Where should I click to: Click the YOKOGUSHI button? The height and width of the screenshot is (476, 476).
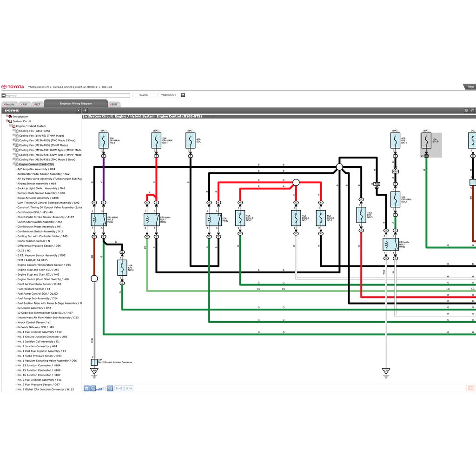[x=168, y=95]
